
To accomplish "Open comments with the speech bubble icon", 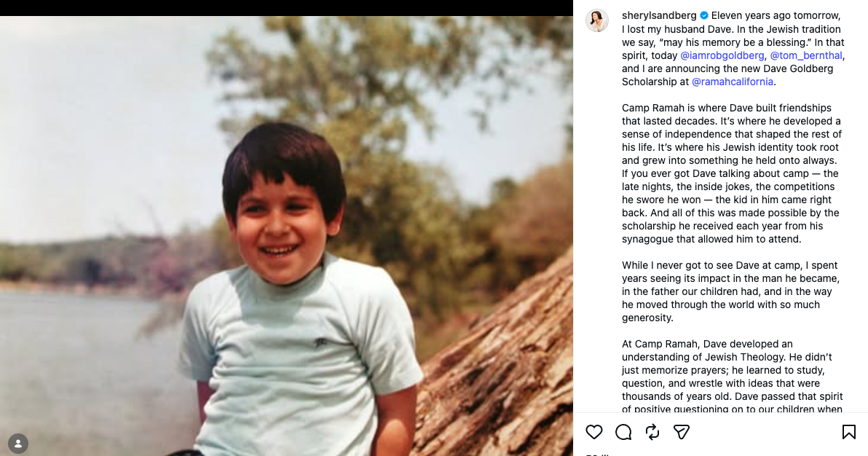I will (x=623, y=432).
